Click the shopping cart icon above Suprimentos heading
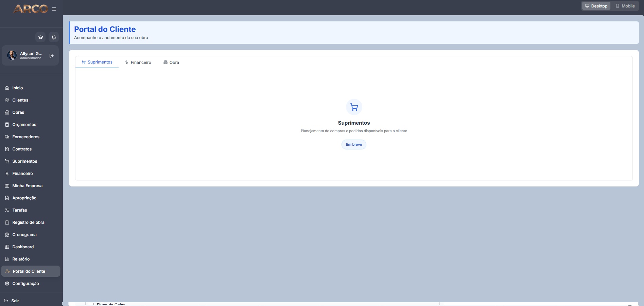This screenshot has height=306, width=644. [354, 107]
